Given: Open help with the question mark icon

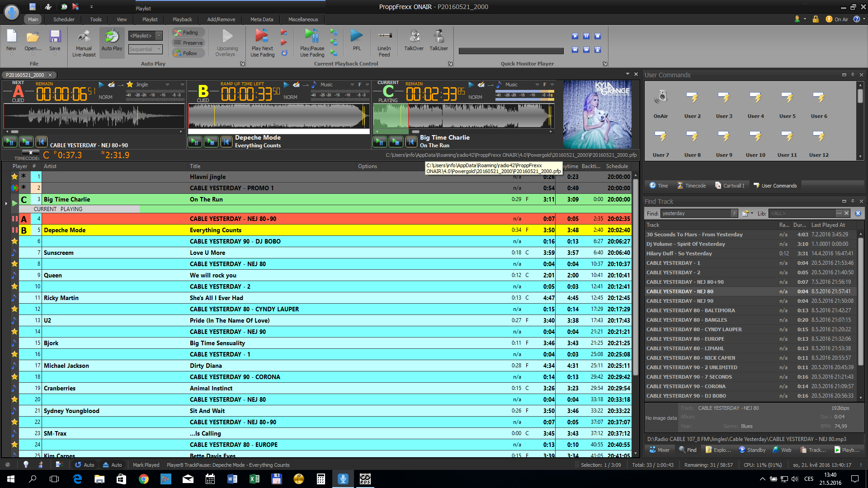Looking at the screenshot, I should point(856,19).
